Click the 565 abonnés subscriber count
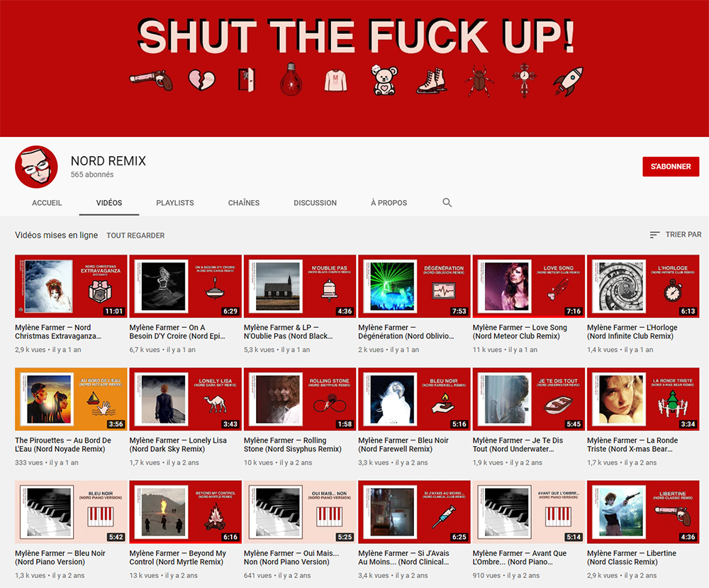The image size is (709, 588). (91, 174)
